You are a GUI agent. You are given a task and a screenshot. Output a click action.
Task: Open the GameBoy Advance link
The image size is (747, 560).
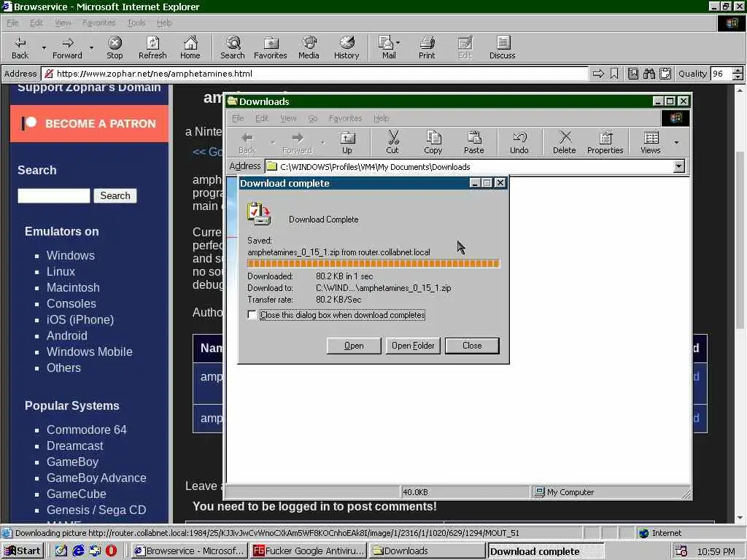(96, 478)
